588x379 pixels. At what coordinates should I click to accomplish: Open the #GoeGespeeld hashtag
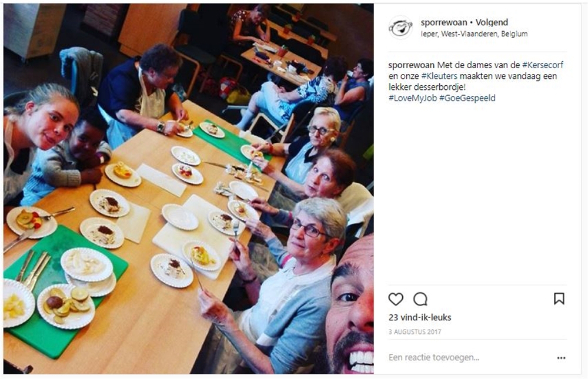pos(467,98)
